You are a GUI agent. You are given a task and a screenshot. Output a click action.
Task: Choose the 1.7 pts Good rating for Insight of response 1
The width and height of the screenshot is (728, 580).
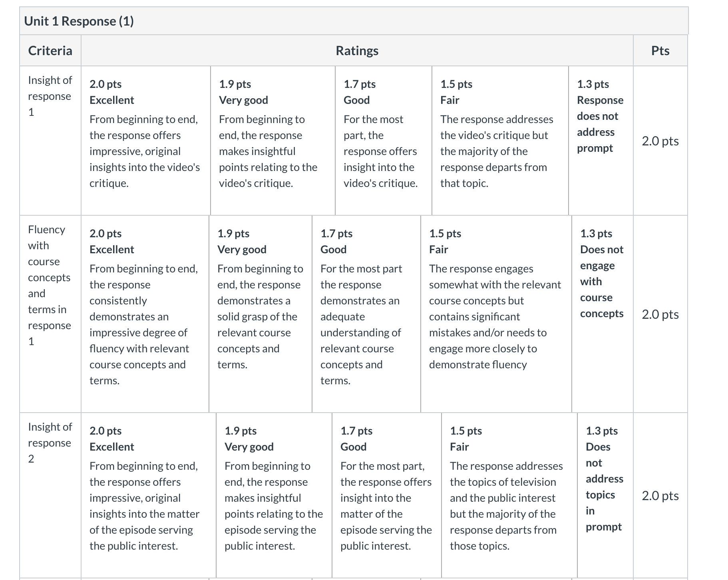coord(383,141)
